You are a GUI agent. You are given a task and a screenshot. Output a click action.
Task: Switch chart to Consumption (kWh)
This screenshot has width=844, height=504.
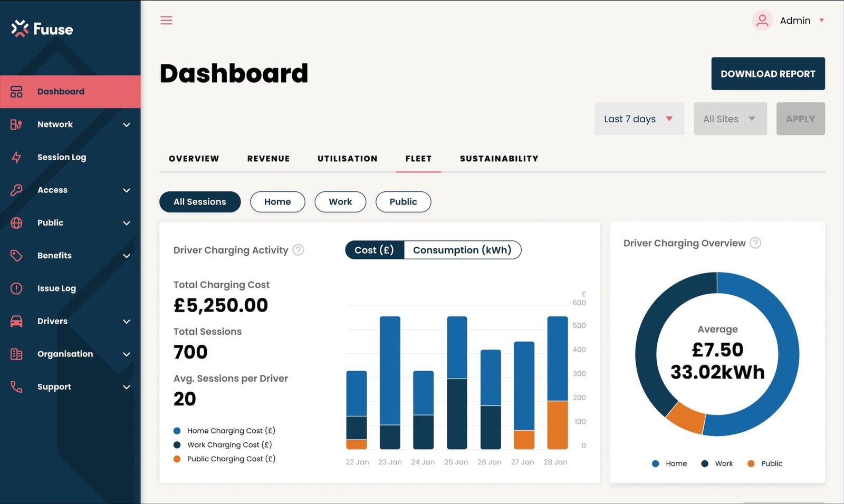point(462,250)
